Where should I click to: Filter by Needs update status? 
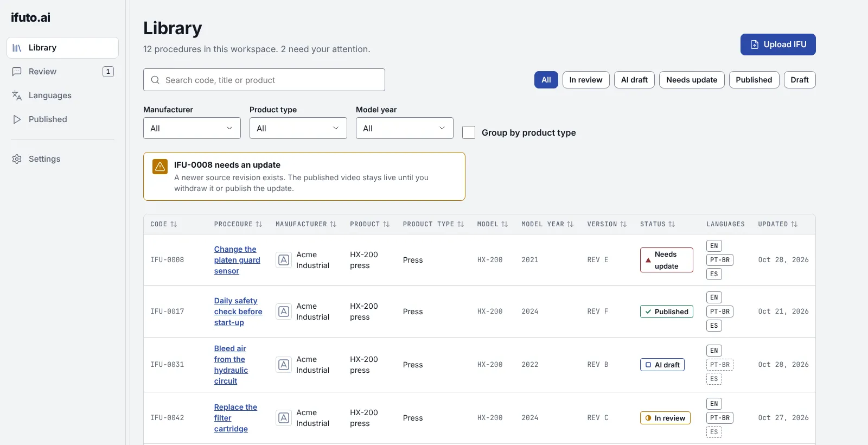(x=692, y=80)
